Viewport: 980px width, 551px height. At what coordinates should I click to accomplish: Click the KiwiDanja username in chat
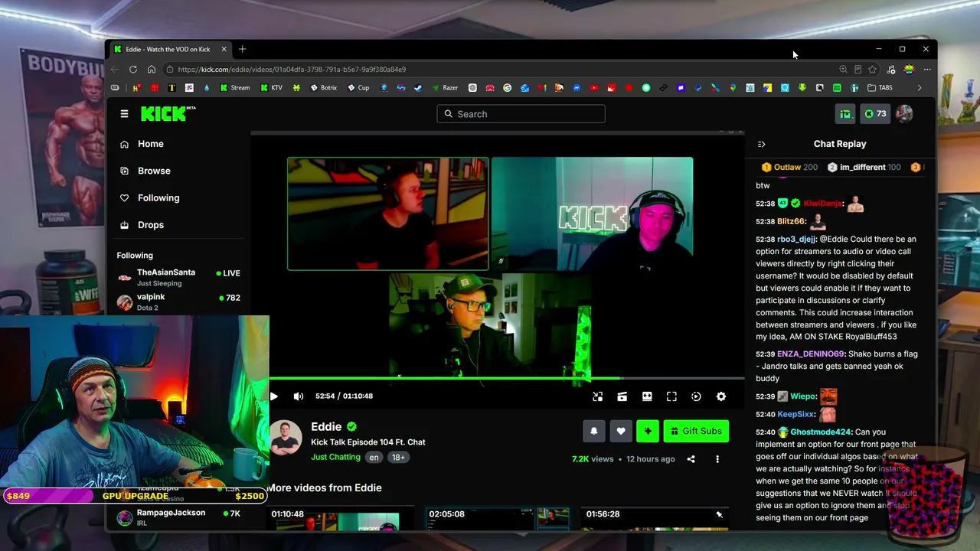[823, 204]
